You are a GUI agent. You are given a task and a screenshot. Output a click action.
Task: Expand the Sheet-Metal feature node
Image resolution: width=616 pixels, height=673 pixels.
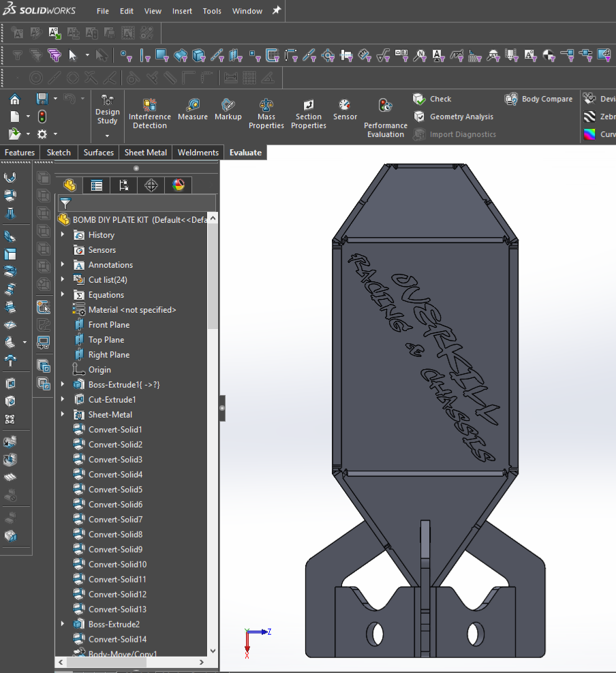(x=63, y=415)
